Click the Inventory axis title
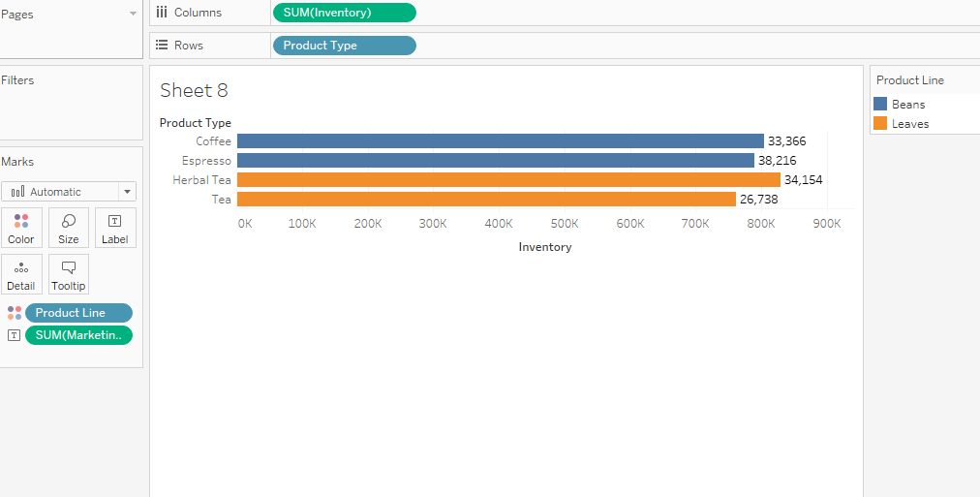Screen dimensions: 980x497 545,247
